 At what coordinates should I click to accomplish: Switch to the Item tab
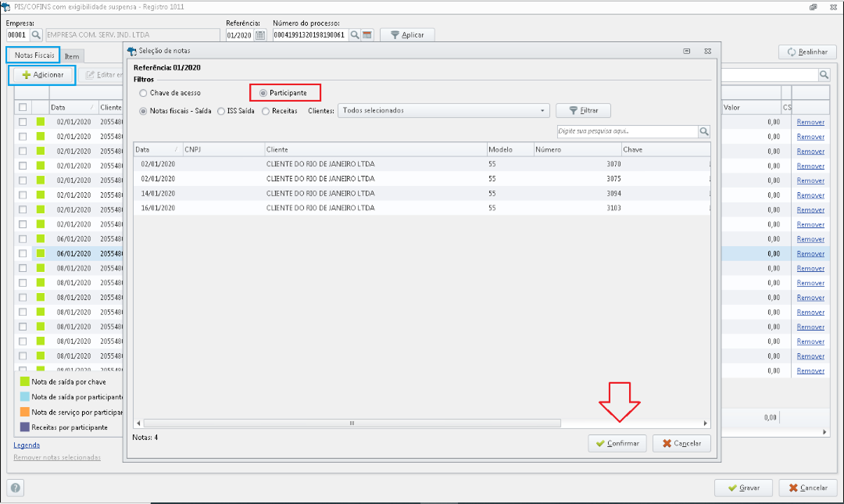point(72,56)
